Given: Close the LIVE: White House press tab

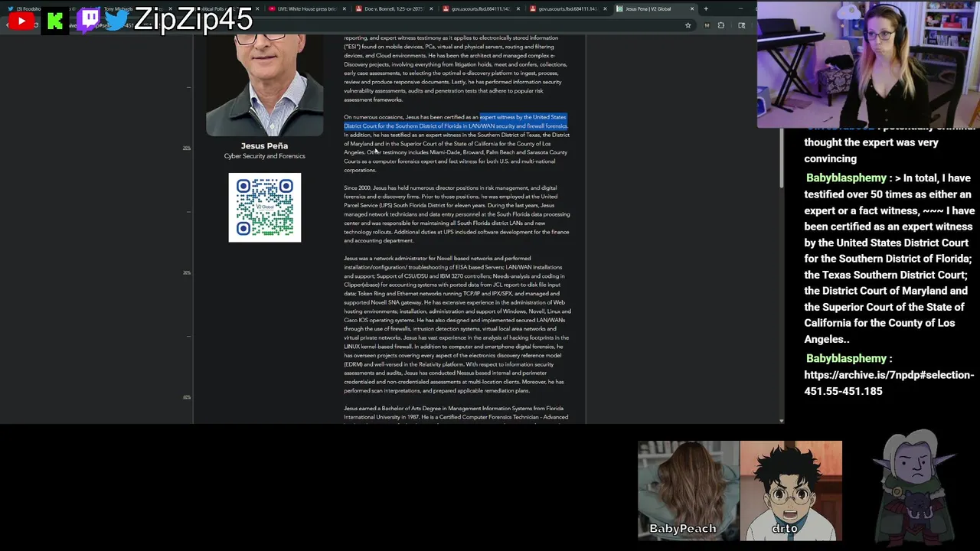Looking at the screenshot, I should tap(344, 9).
